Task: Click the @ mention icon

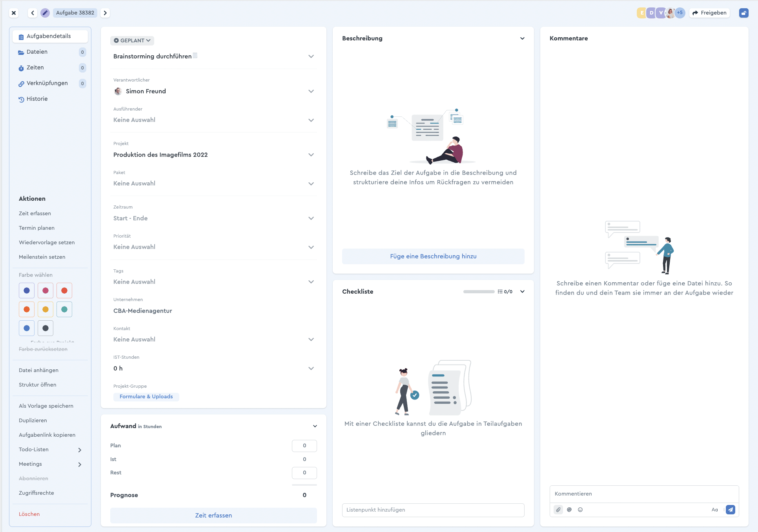Action: [x=569, y=510]
